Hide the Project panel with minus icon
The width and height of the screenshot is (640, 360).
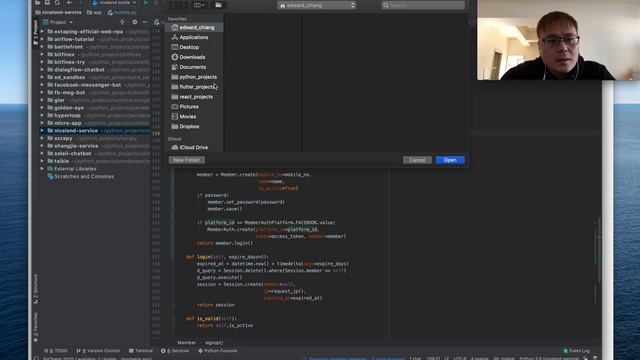145,22
